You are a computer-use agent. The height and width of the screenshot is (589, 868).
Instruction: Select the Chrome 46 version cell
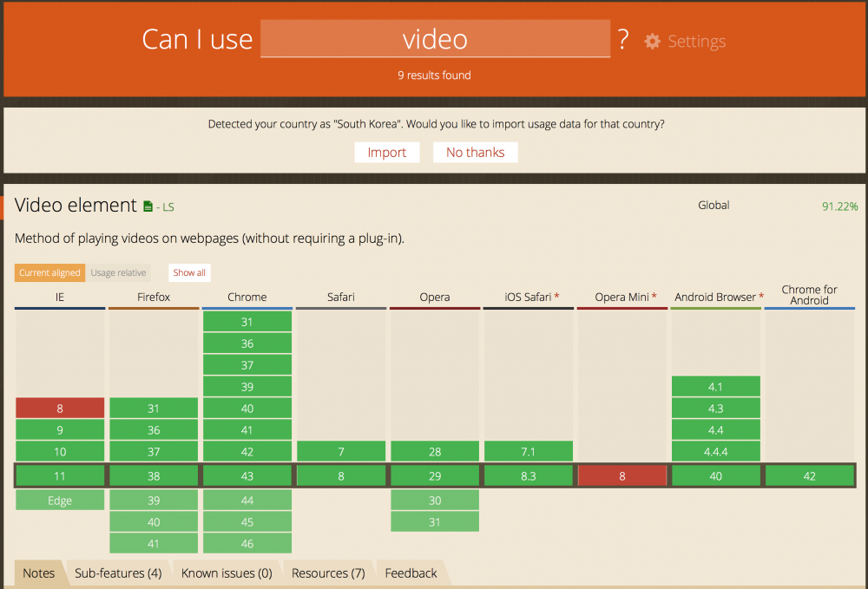point(247,544)
